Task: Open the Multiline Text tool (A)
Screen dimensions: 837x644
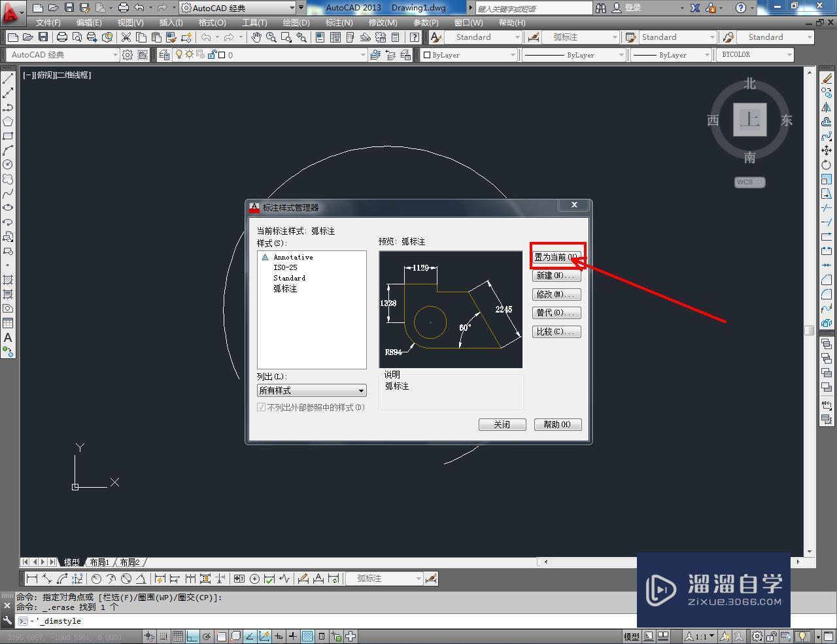Action: [8, 337]
